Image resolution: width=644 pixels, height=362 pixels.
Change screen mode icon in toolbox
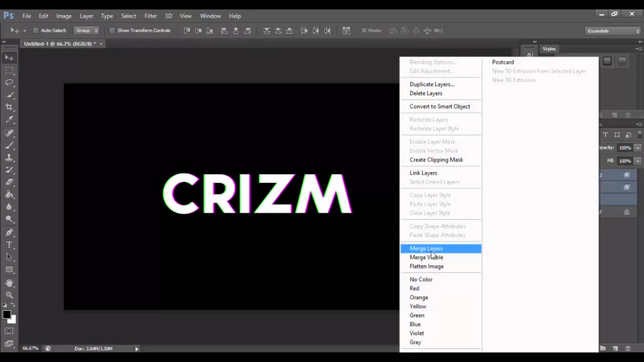pos(9,344)
